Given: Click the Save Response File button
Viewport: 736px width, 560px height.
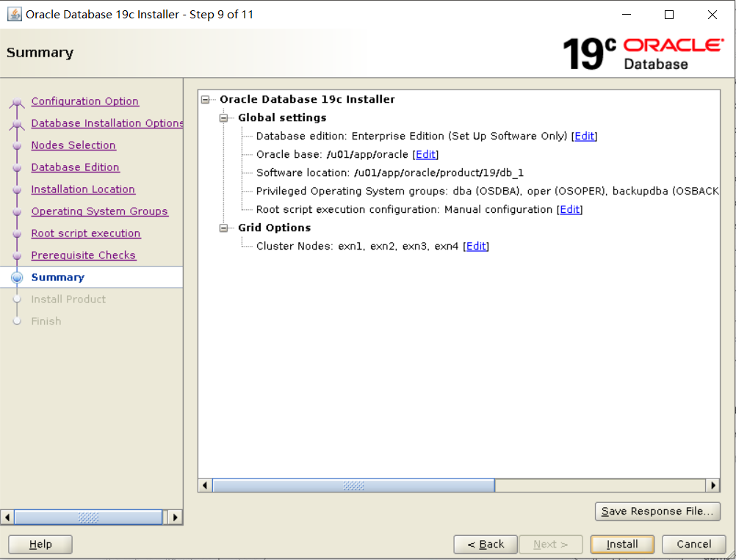Looking at the screenshot, I should coord(657,512).
